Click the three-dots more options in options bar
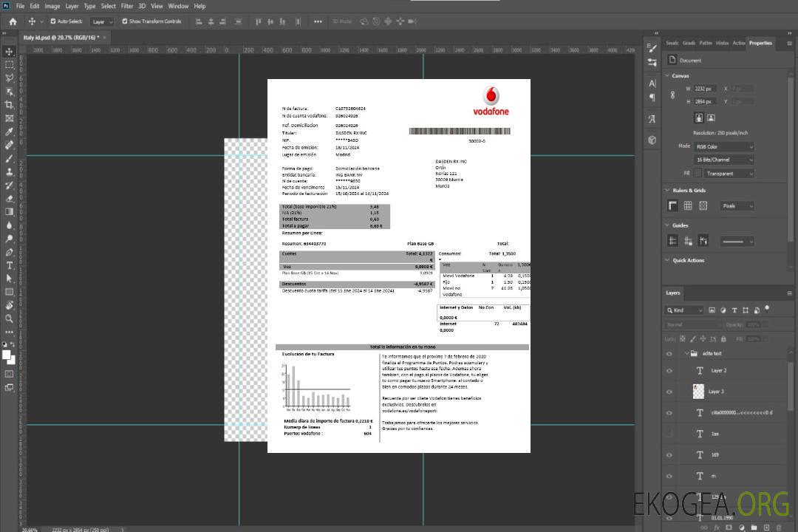798x532 pixels. [318, 21]
